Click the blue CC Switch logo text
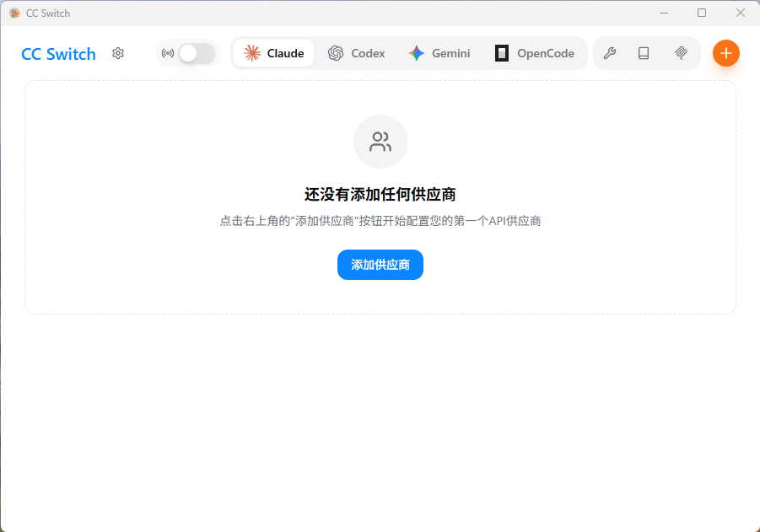This screenshot has height=532, width=760. 58,54
